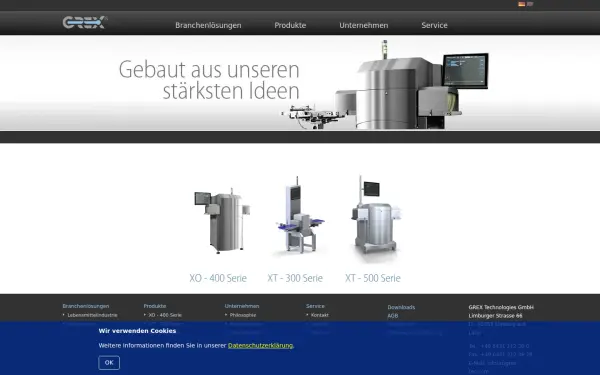Open the Unternehmen navigation menu

364,25
